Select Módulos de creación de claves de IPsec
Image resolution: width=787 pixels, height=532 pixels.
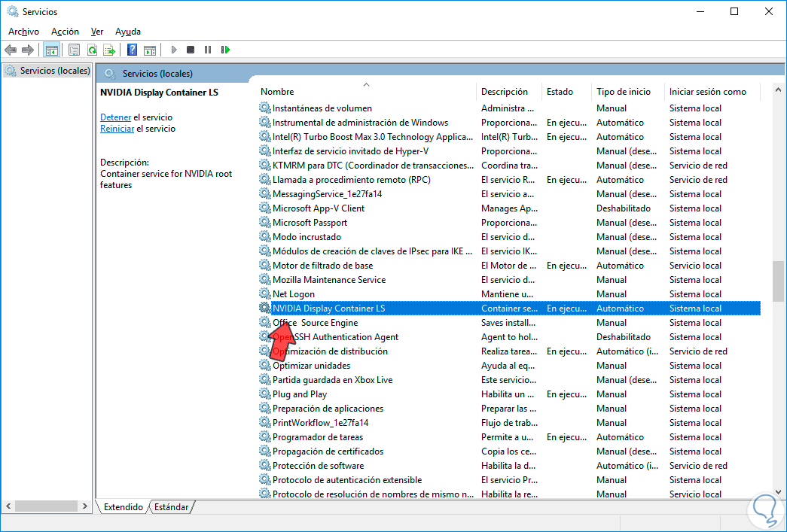click(x=509, y=251)
